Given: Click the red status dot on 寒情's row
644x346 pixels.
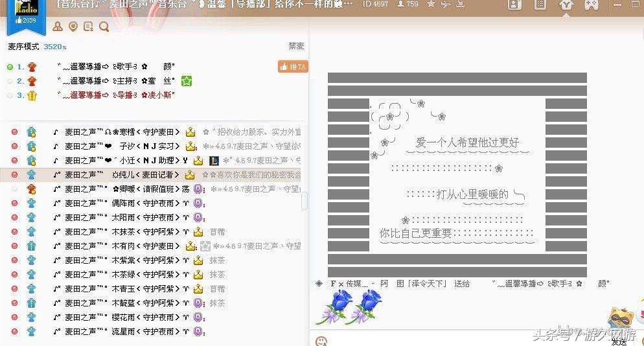Looking at the screenshot, I should click(x=15, y=132).
